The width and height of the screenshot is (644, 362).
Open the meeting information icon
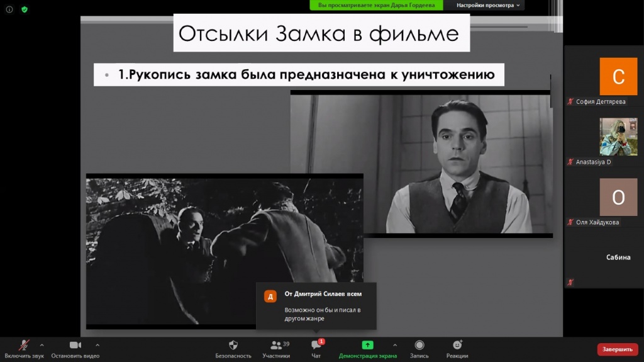9,9
